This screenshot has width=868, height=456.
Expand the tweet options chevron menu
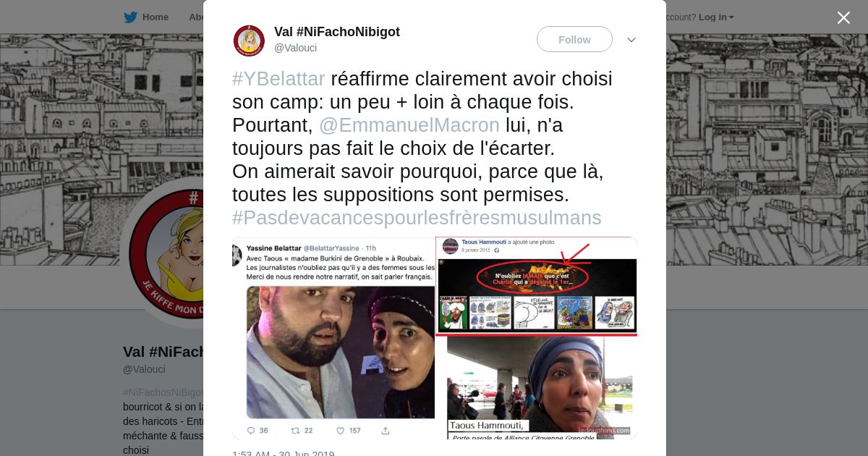pyautogui.click(x=631, y=40)
